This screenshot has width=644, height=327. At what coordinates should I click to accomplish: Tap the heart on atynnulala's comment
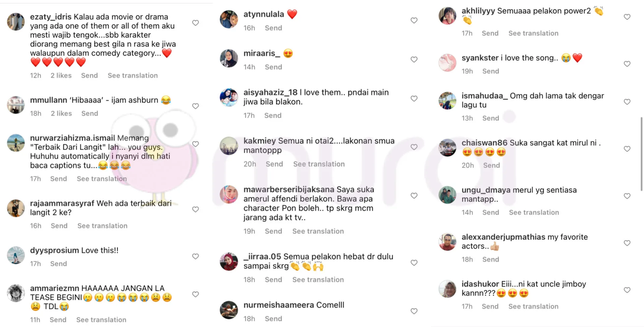pyautogui.click(x=414, y=20)
